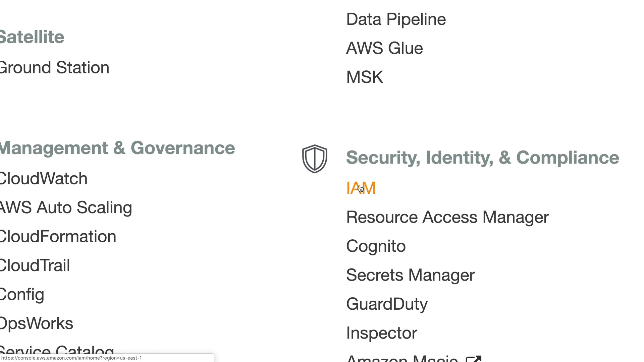Open Service Catalog
The image size is (644, 362).
click(57, 349)
